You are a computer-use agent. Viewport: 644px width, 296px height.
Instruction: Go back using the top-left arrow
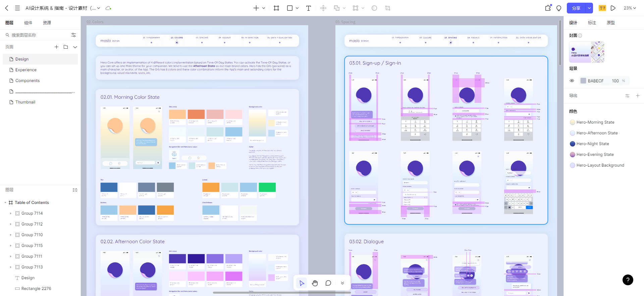tap(7, 8)
